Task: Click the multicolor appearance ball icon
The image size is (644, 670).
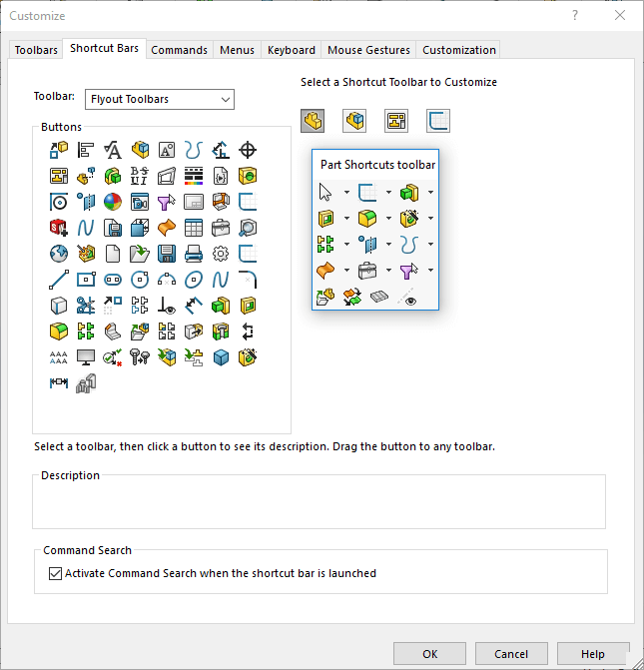Action: click(113, 202)
